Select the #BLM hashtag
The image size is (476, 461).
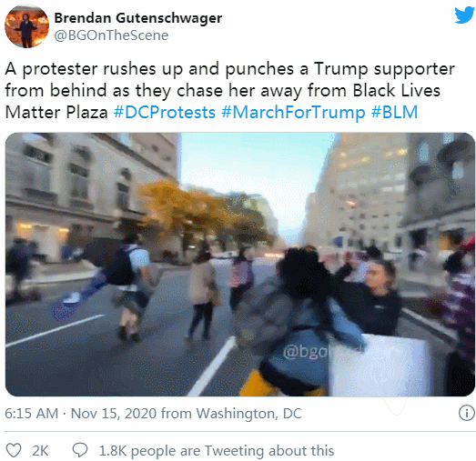pos(394,112)
